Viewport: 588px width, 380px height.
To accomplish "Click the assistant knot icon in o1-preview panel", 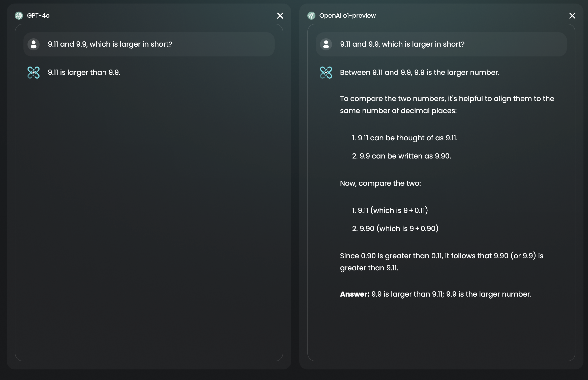I will coord(326,73).
